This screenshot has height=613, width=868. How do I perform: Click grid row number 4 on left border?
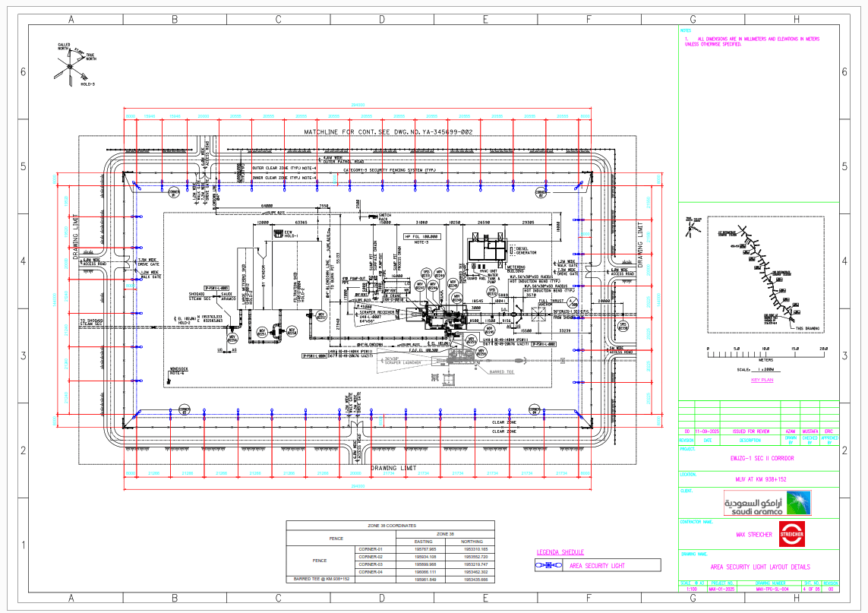click(x=24, y=261)
